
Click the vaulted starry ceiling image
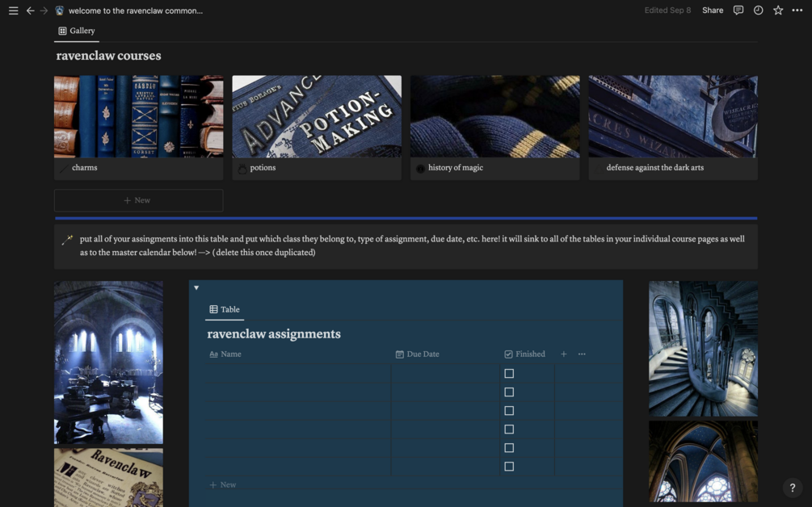click(703, 462)
